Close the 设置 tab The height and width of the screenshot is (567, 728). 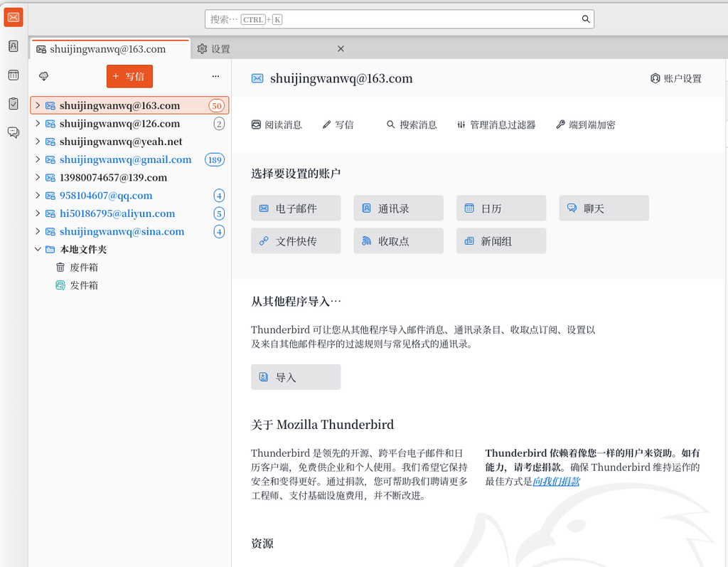[x=341, y=49]
